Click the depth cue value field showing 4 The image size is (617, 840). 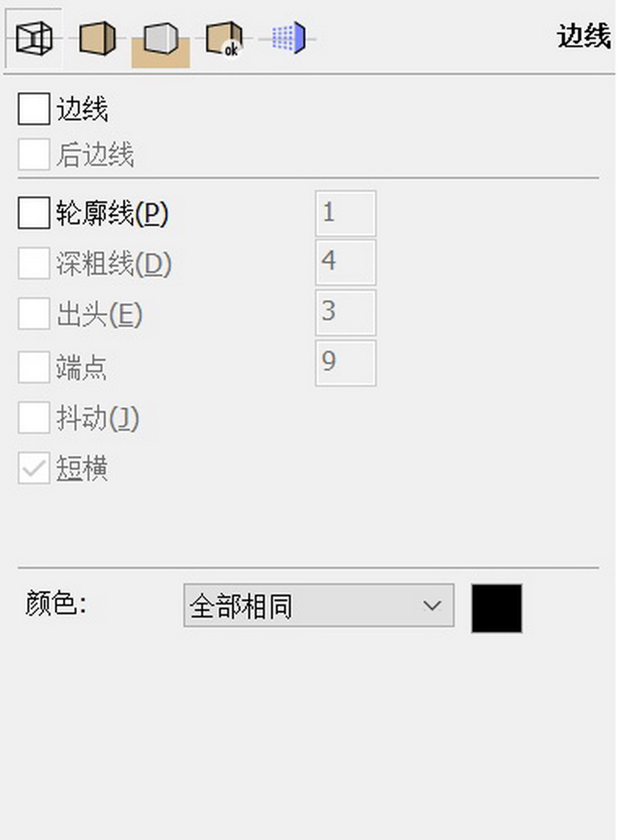tap(344, 262)
